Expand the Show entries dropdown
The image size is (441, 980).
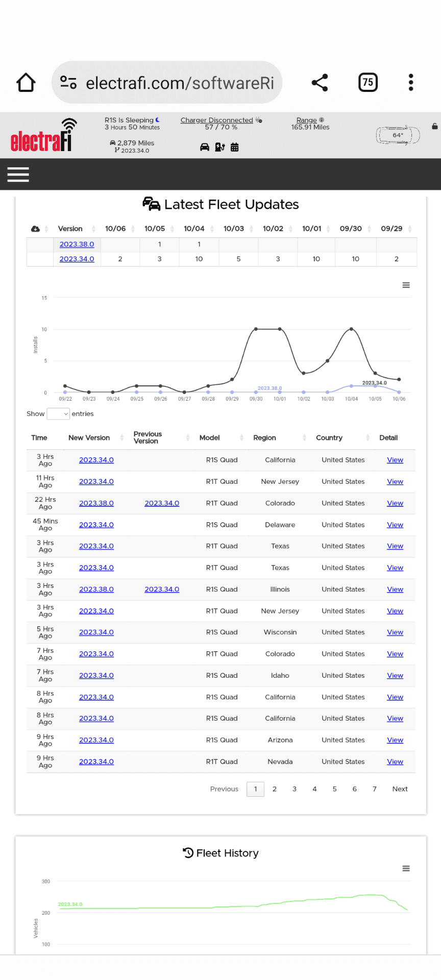(x=58, y=414)
